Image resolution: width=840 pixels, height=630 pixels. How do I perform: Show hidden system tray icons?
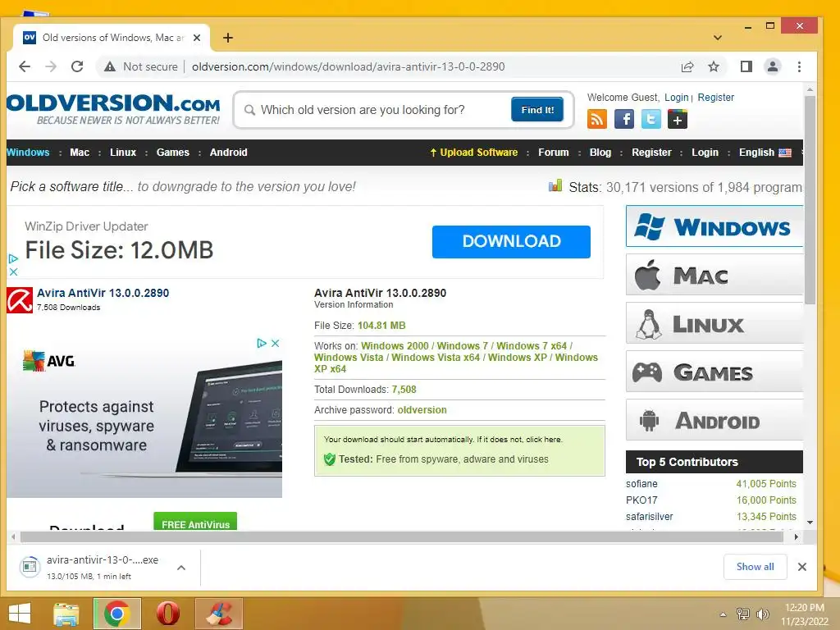(x=723, y=614)
